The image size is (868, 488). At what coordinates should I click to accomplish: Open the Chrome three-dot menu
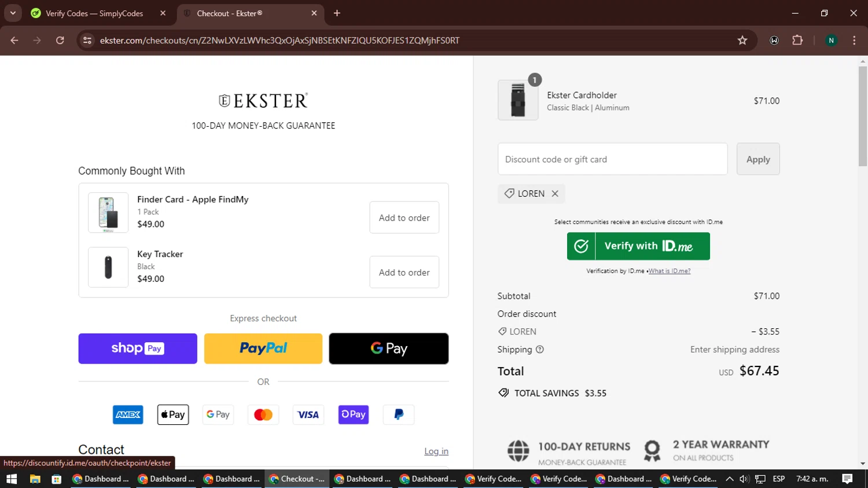point(854,41)
